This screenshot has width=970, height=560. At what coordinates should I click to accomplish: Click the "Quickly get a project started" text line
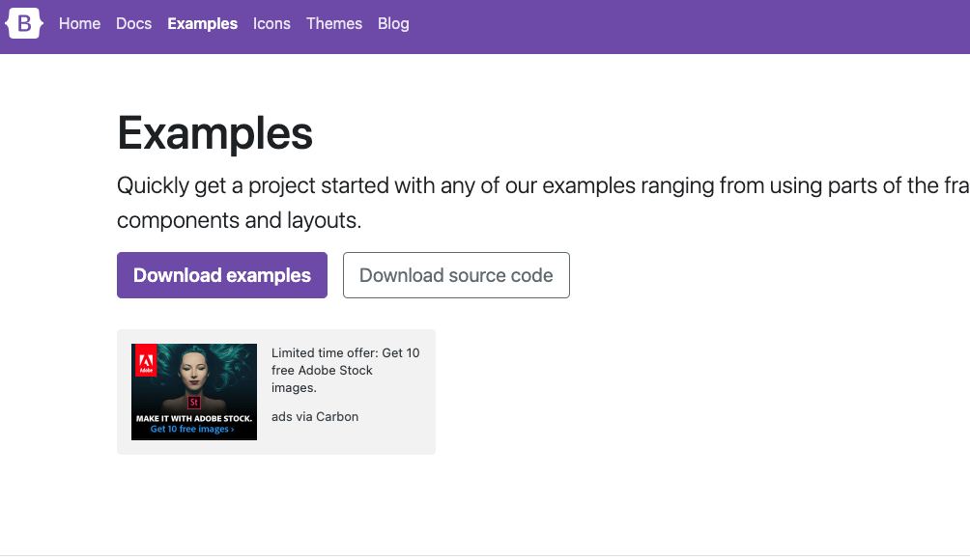[543, 185]
